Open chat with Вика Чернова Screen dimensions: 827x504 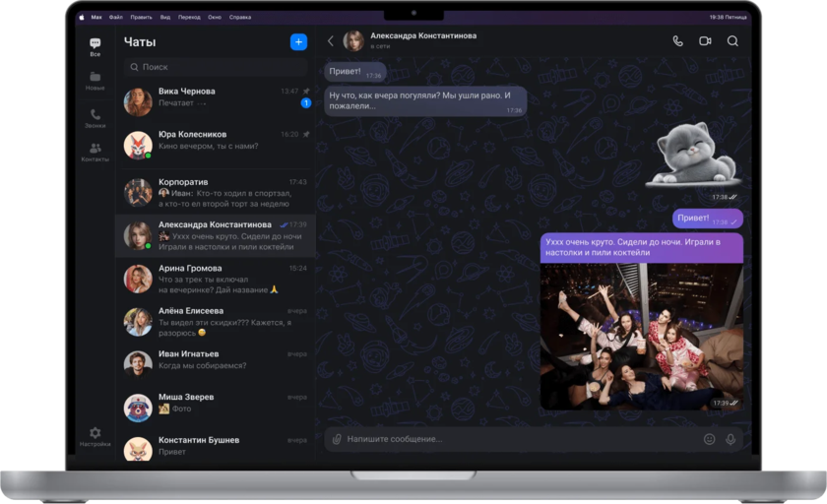(215, 97)
